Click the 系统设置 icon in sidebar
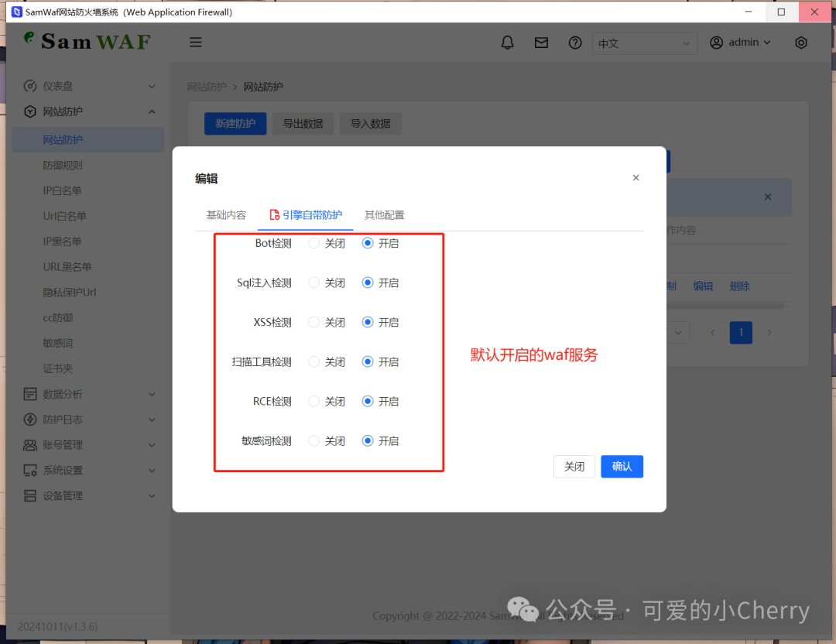 [x=30, y=470]
